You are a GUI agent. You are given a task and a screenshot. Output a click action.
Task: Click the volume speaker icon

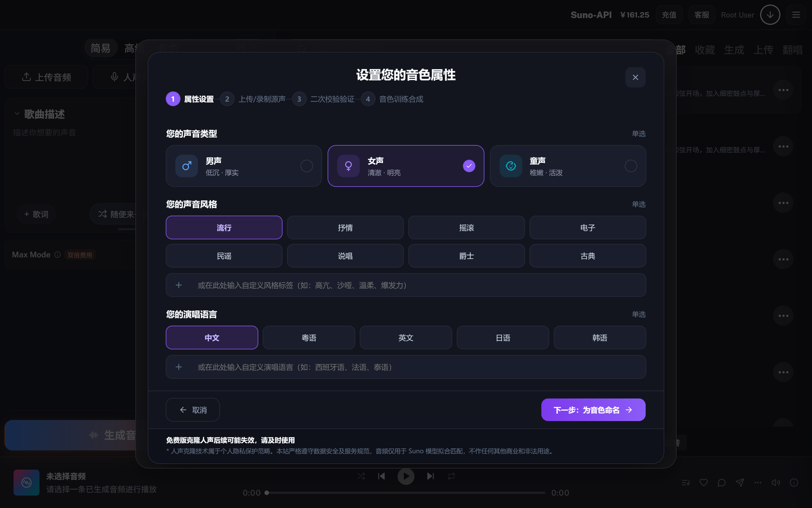tap(775, 483)
